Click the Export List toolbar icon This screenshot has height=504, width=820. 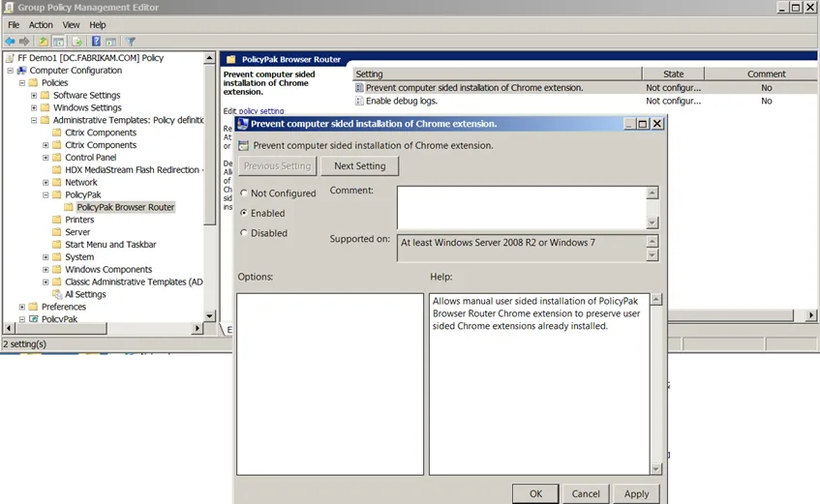pyautogui.click(x=77, y=42)
